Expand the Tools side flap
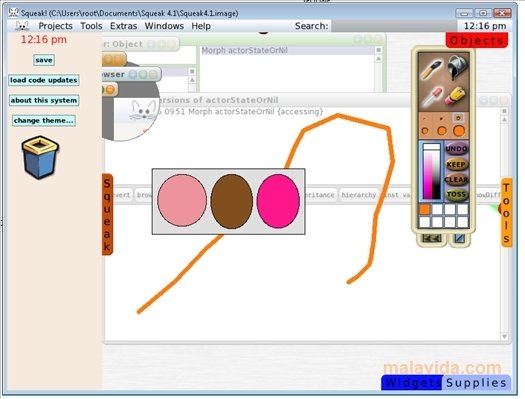The height and width of the screenshot is (399, 525). point(507,213)
